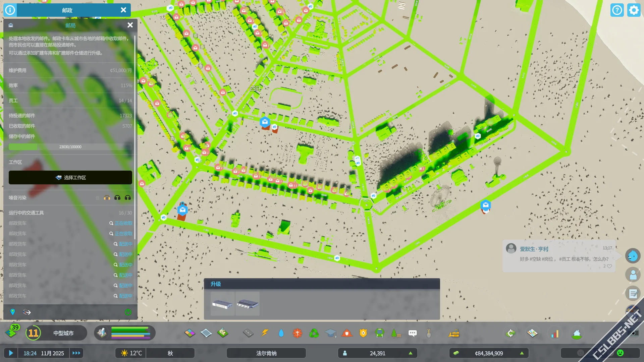Click the 员工 14 / 14 row
The width and height of the screenshot is (644, 362).
(70, 101)
